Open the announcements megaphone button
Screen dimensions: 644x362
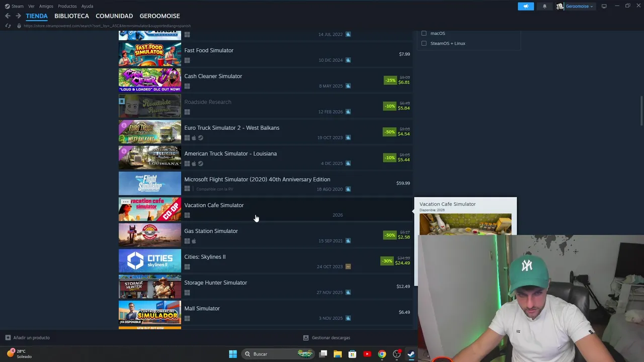[x=526, y=6]
